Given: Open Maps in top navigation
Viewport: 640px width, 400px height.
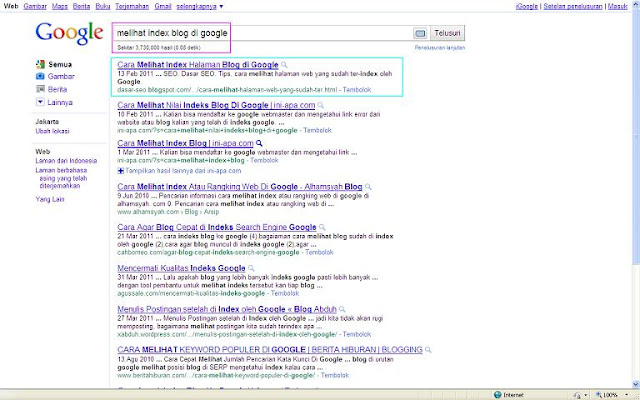Looking at the screenshot, I should point(60,7).
